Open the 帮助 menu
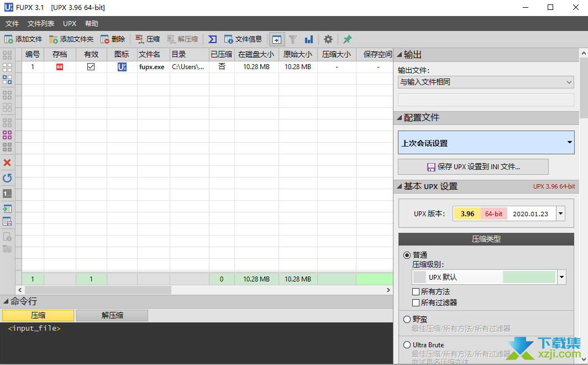The width and height of the screenshot is (588, 365). pyautogui.click(x=92, y=24)
